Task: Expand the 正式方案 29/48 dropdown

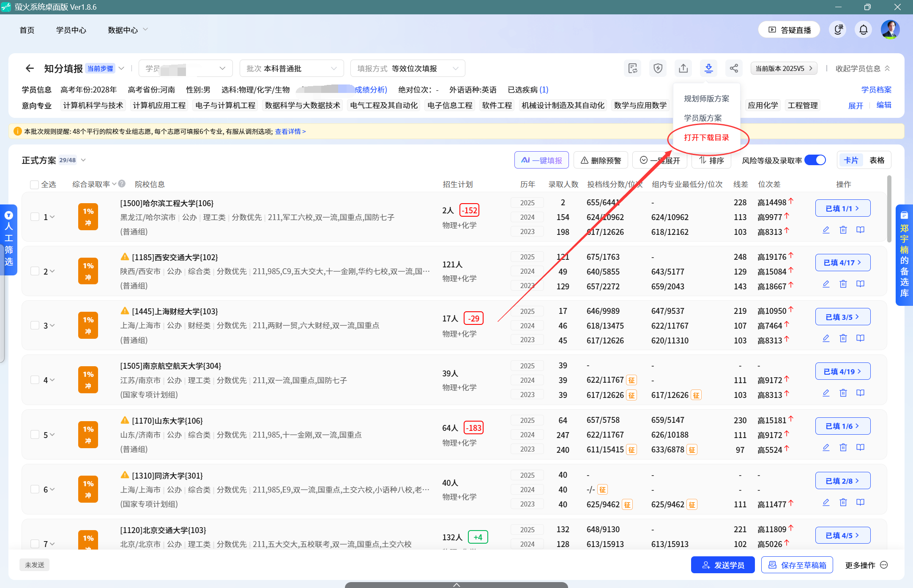Action: pyautogui.click(x=83, y=160)
